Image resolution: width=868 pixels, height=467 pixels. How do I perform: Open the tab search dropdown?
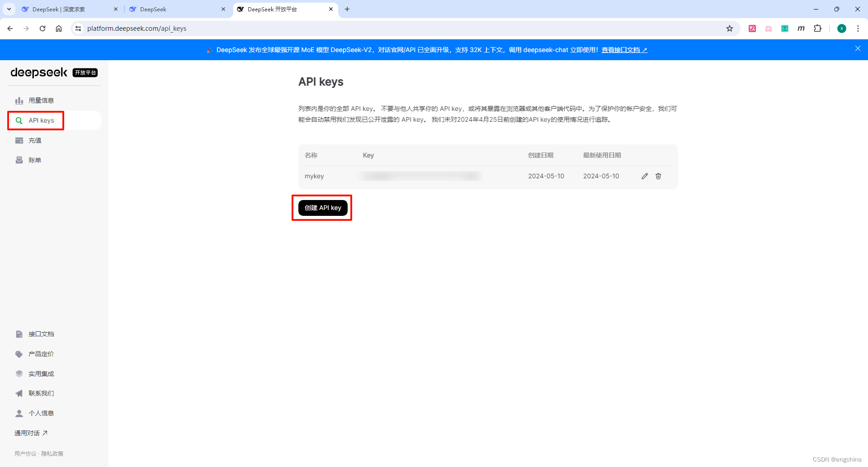(9, 9)
